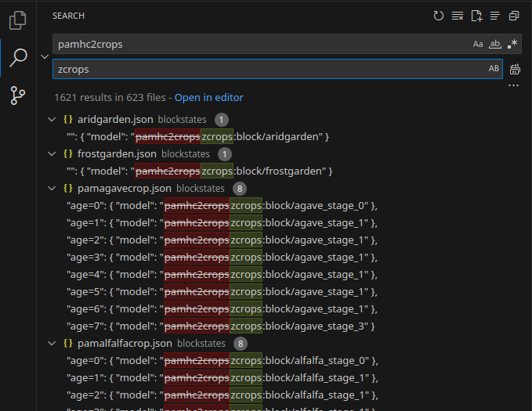Screen dimensions: 532x411
Task: Click the Open in editor link
Action: point(208,97)
